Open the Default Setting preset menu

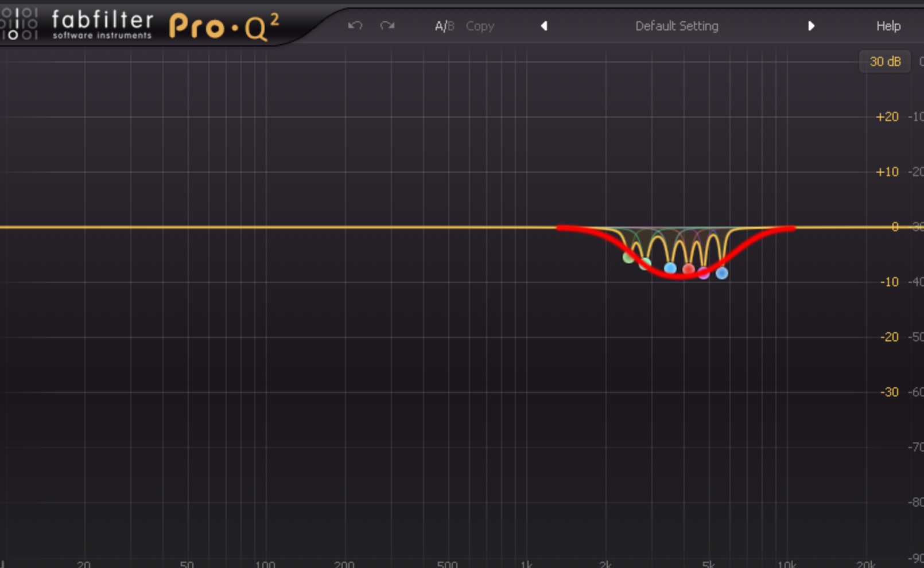point(677,26)
